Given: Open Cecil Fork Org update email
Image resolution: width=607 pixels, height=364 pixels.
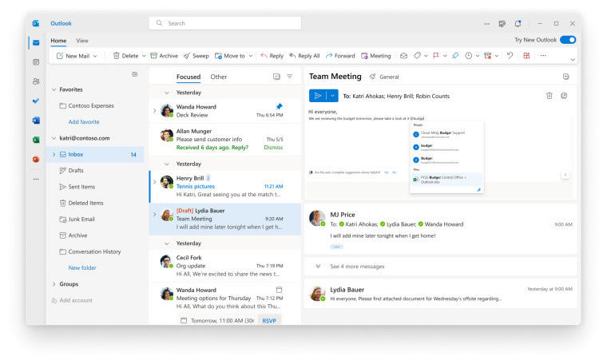Looking at the screenshot, I should click(x=225, y=266).
